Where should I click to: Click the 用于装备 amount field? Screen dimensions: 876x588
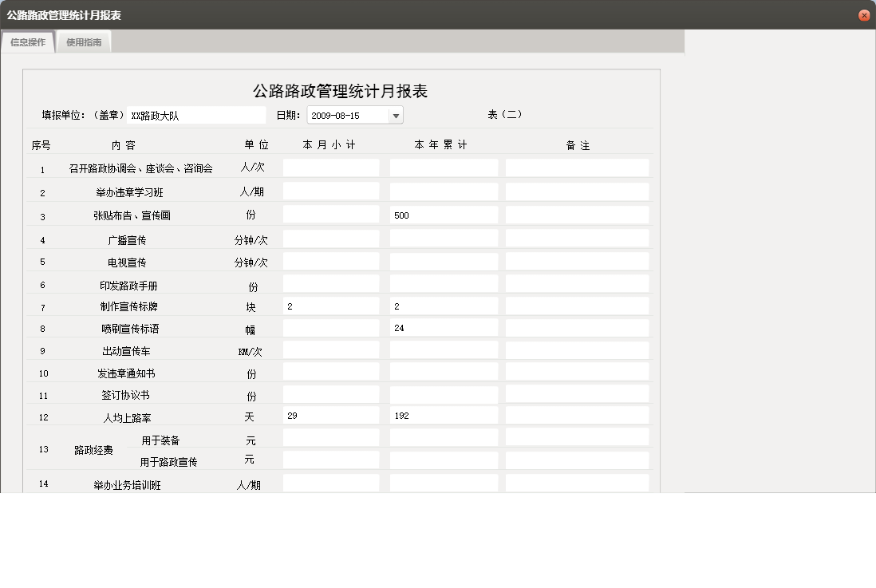pos(331,437)
